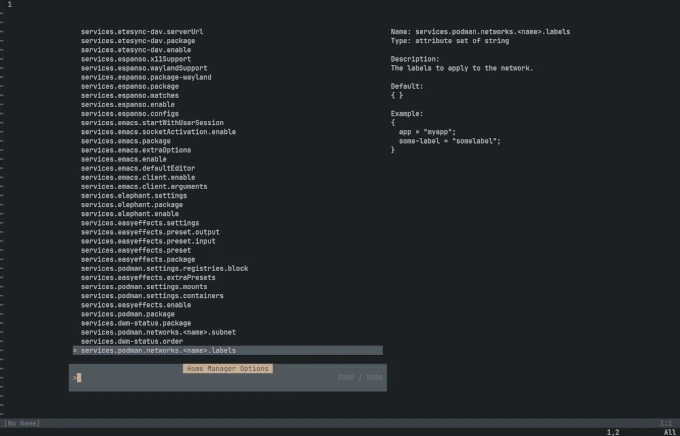680x436 pixels.
Task: Select services.podman.networks.<name>.subnet entry
Action: tap(158, 332)
